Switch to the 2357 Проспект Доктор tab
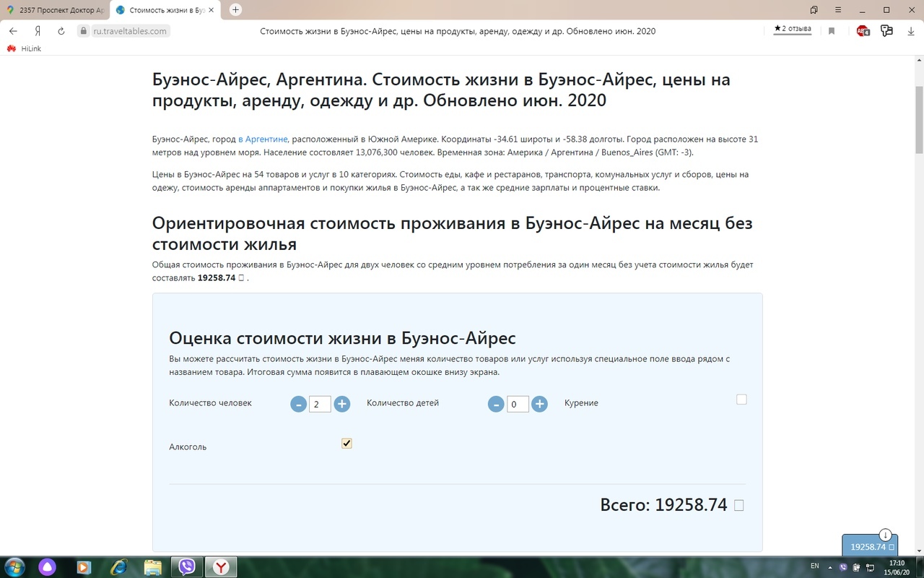 [56, 10]
